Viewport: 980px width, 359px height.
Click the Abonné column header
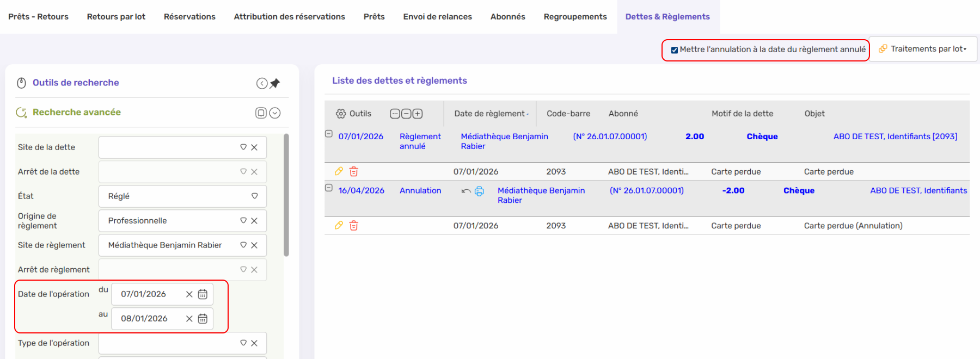click(x=623, y=114)
